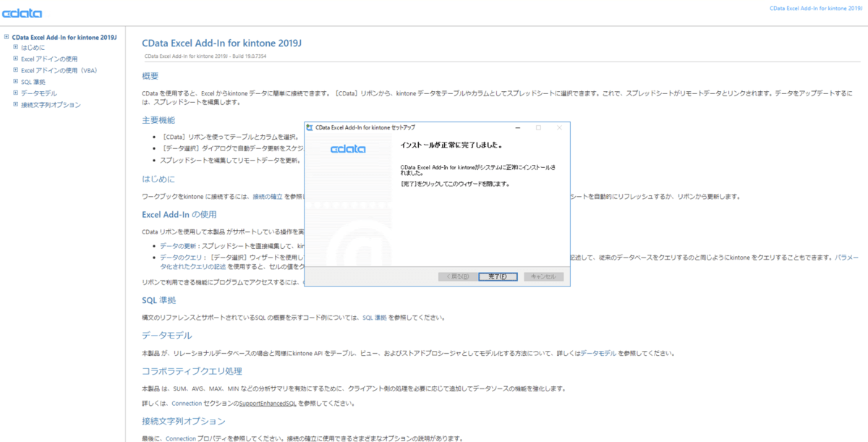Open the top-right CData Excel Add-In for kintone 2019J link
Screen dimensions: 868x442
click(816, 9)
